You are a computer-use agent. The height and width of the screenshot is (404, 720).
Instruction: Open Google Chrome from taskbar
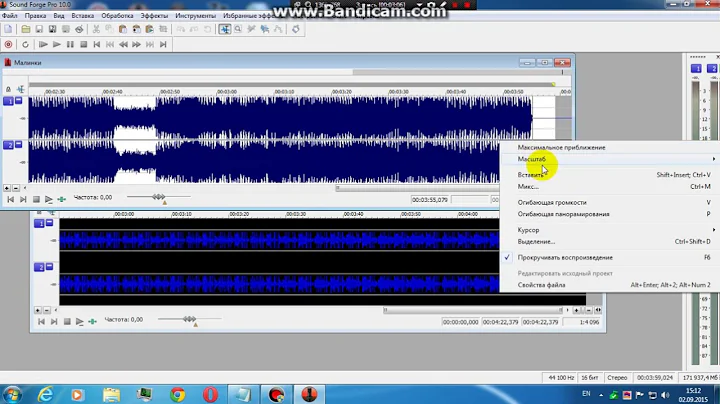tap(178, 394)
